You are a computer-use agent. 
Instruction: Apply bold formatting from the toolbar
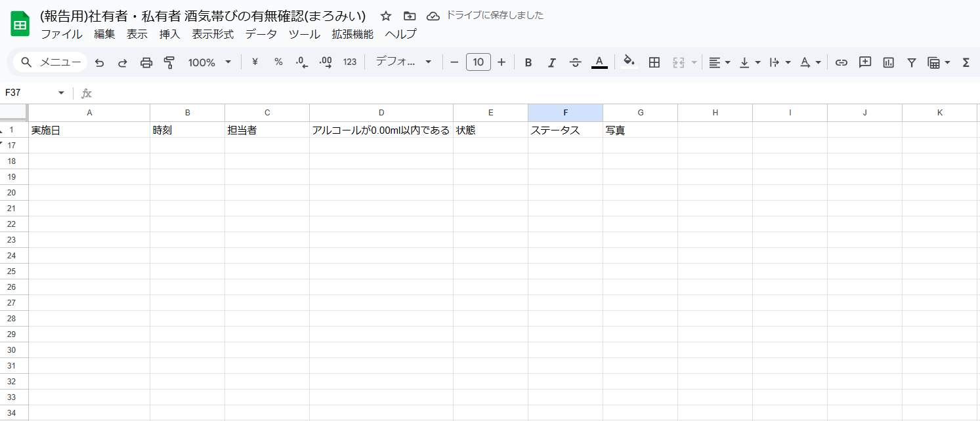tap(528, 62)
